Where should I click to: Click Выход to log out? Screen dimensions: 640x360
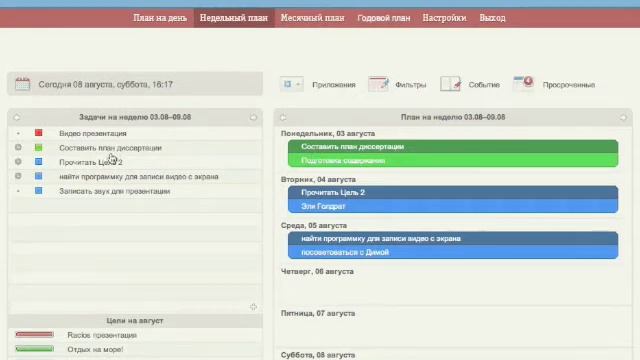pyautogui.click(x=492, y=18)
